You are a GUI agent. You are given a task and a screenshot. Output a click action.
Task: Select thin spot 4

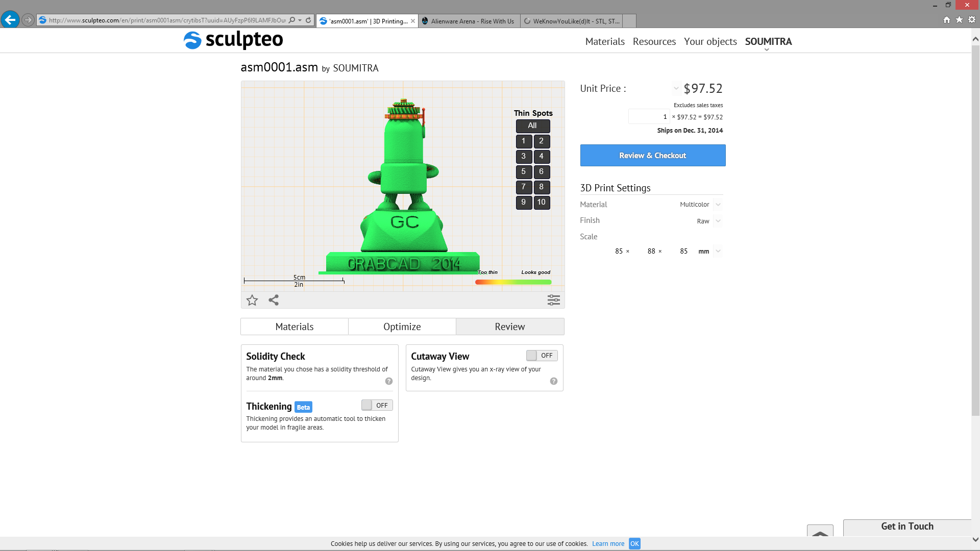coord(542,156)
